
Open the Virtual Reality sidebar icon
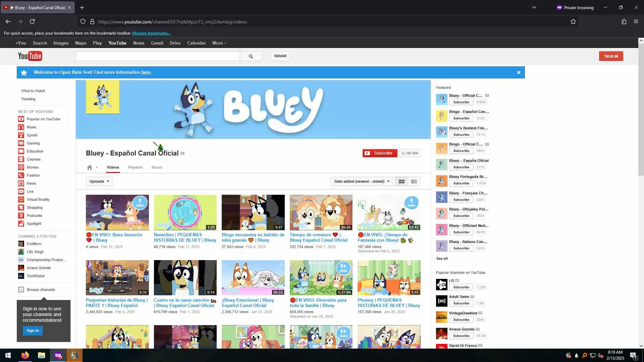tap(21, 199)
